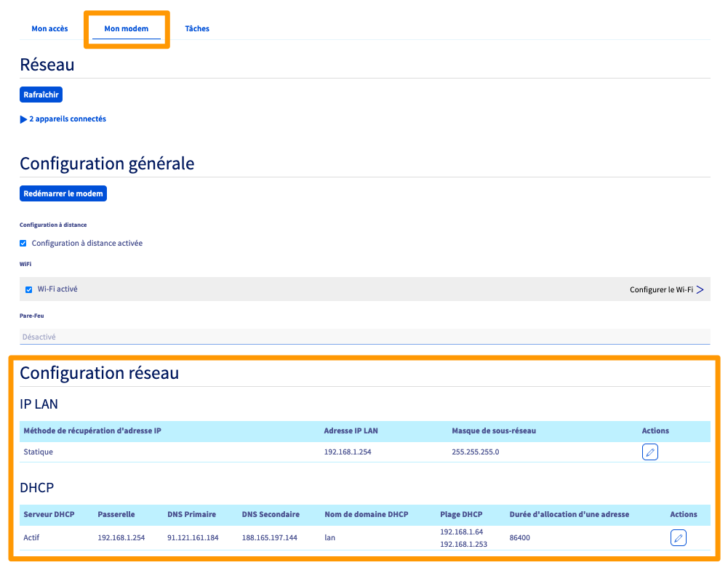The width and height of the screenshot is (728, 565).
Task: Switch to the Mon accès tab
Action: [x=49, y=29]
